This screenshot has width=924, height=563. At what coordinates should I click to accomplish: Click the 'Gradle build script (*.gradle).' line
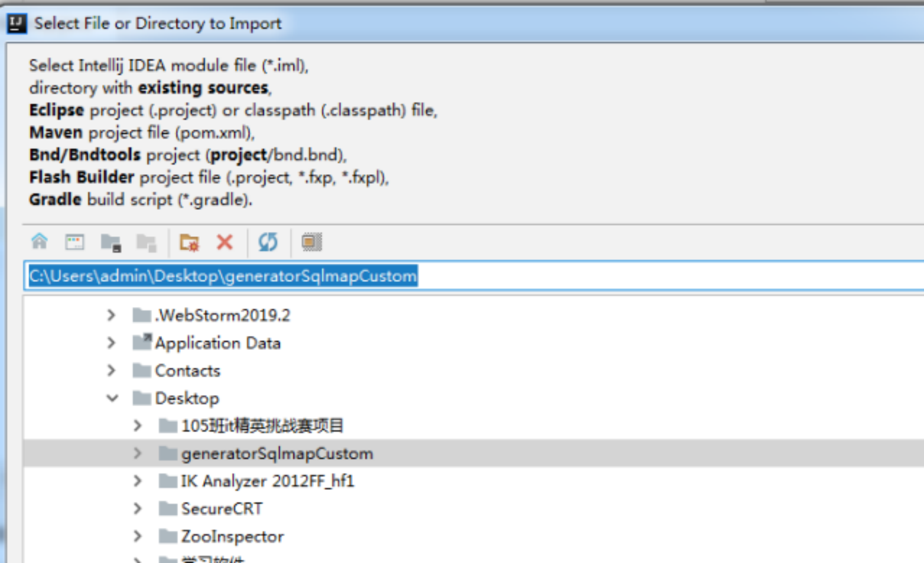[x=141, y=200]
